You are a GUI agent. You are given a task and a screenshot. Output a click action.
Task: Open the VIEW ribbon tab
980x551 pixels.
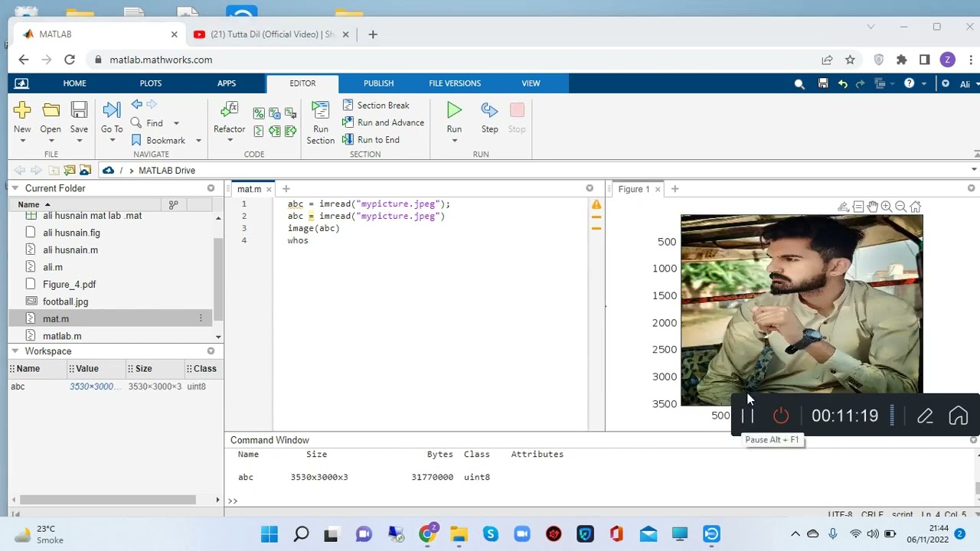tap(531, 83)
